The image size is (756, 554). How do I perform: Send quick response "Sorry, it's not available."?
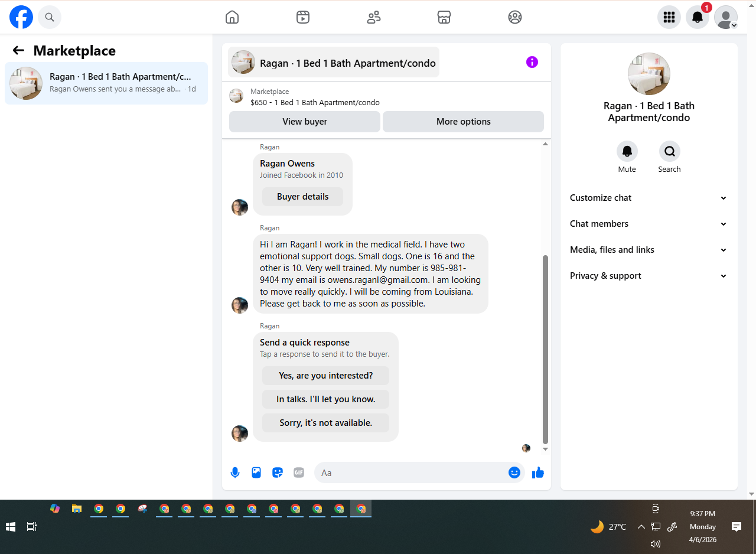coord(326,423)
